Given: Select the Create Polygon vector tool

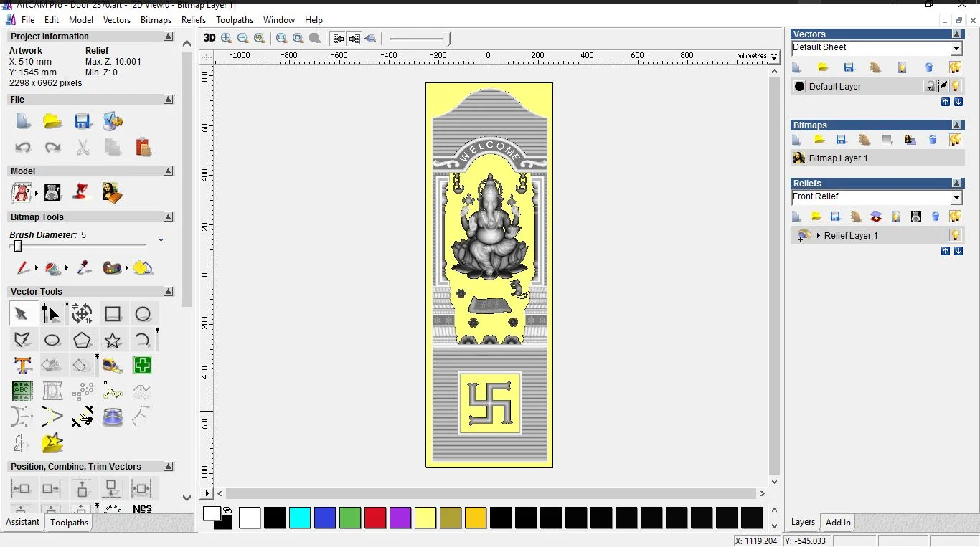Looking at the screenshot, I should 83,340.
